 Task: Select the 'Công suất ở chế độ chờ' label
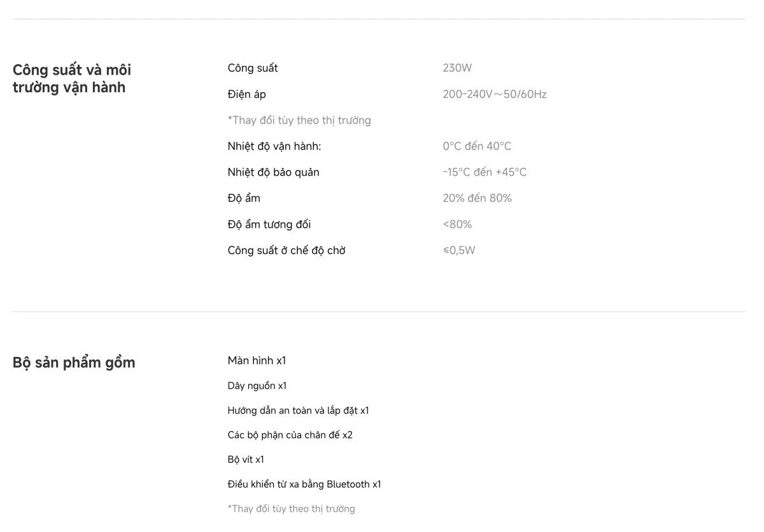pos(286,250)
